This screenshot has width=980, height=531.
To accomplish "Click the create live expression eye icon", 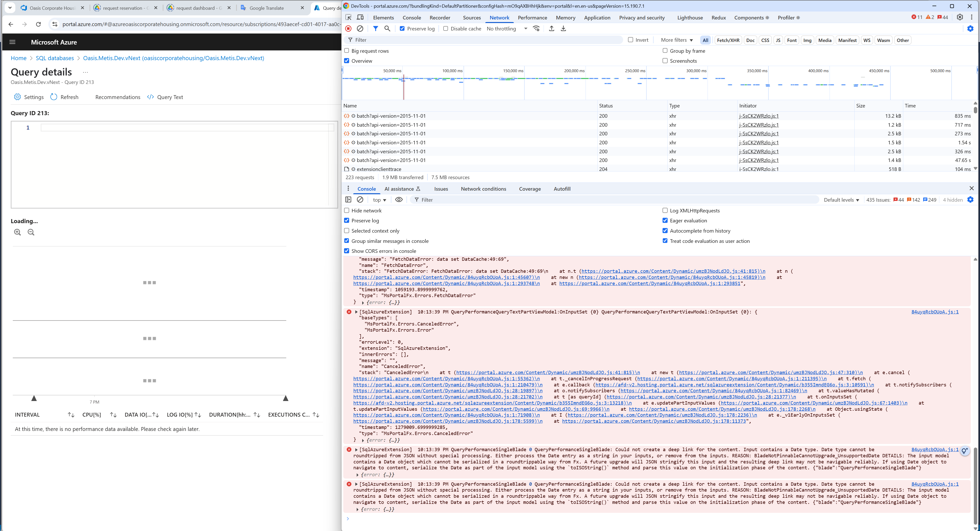I will 399,200.
